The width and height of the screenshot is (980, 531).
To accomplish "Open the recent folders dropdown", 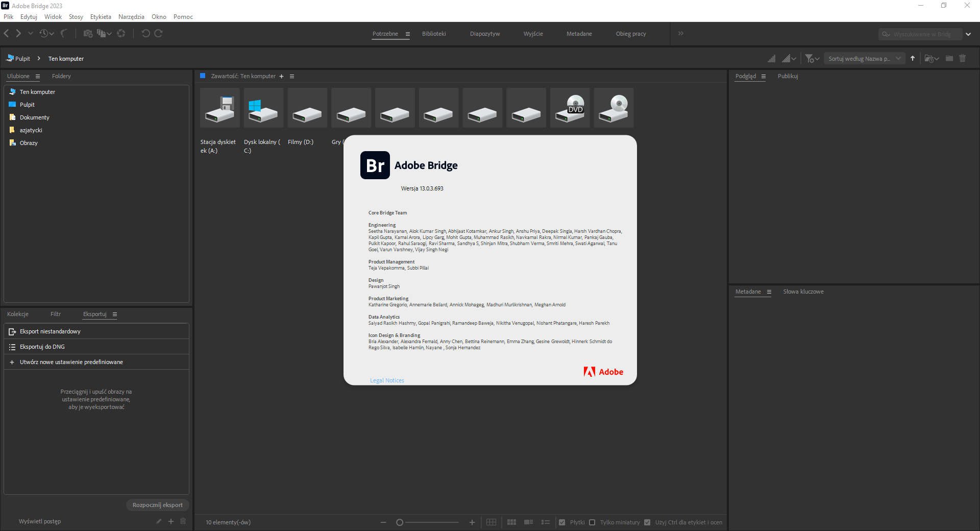I will [x=932, y=59].
